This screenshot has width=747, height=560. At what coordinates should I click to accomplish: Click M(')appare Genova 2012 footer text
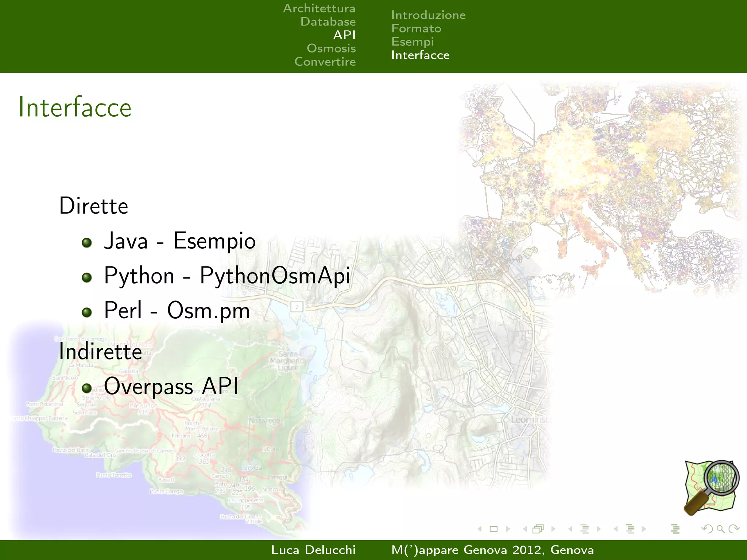tap(492, 550)
